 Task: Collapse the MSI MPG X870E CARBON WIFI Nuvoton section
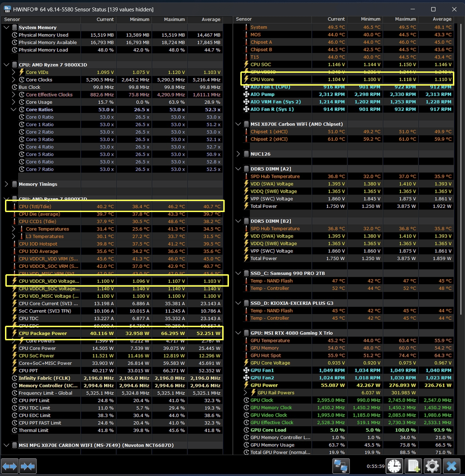[x=6, y=445]
